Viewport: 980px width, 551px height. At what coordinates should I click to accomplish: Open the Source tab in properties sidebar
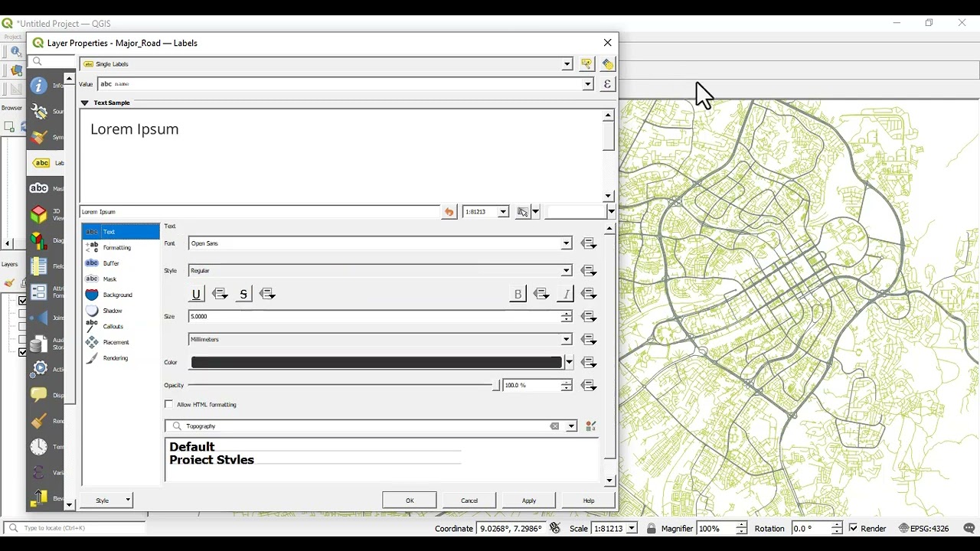[x=47, y=112]
